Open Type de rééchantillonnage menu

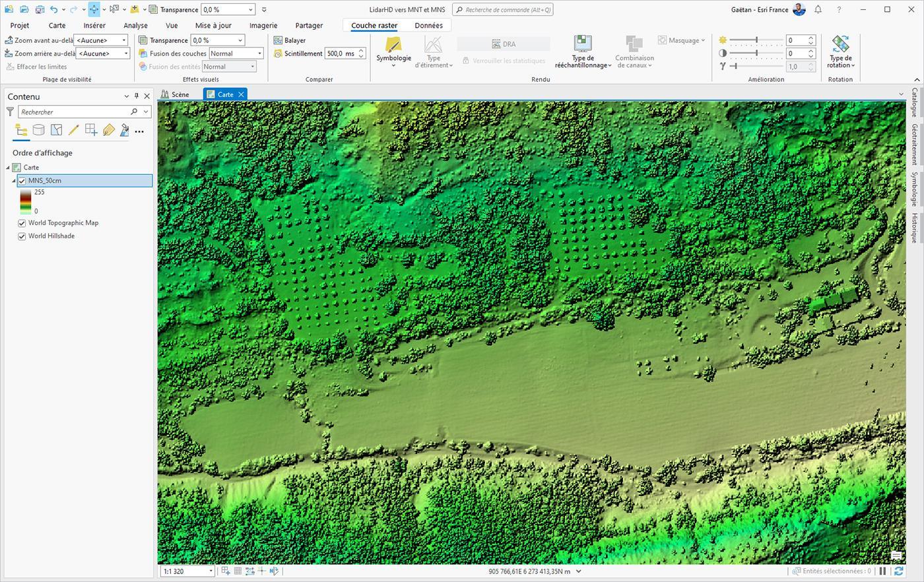point(583,51)
